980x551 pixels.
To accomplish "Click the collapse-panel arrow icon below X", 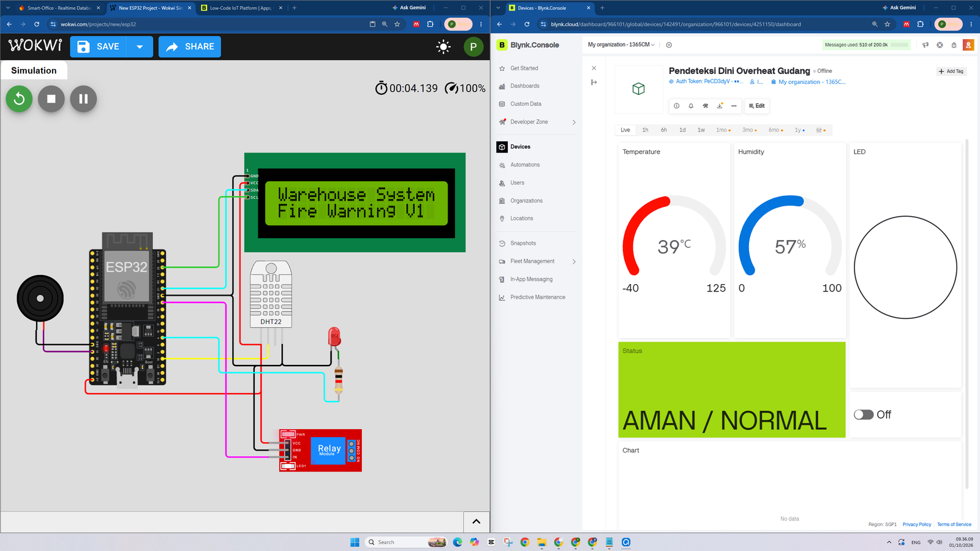I will (594, 82).
